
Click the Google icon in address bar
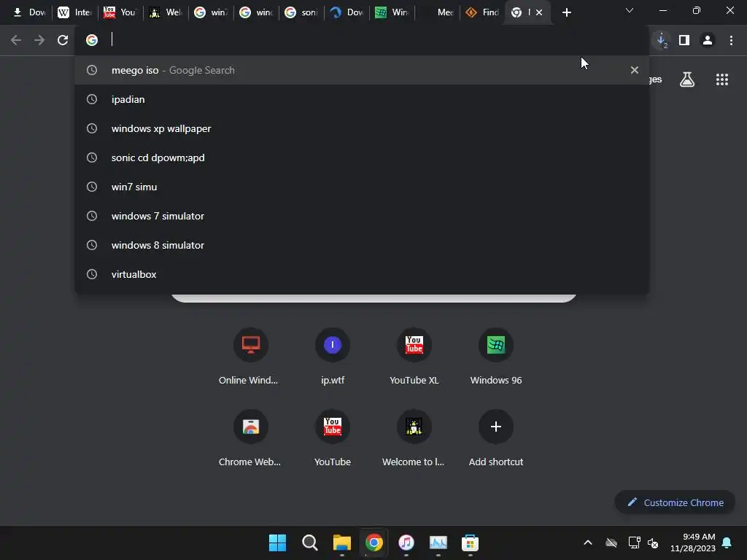(x=91, y=40)
